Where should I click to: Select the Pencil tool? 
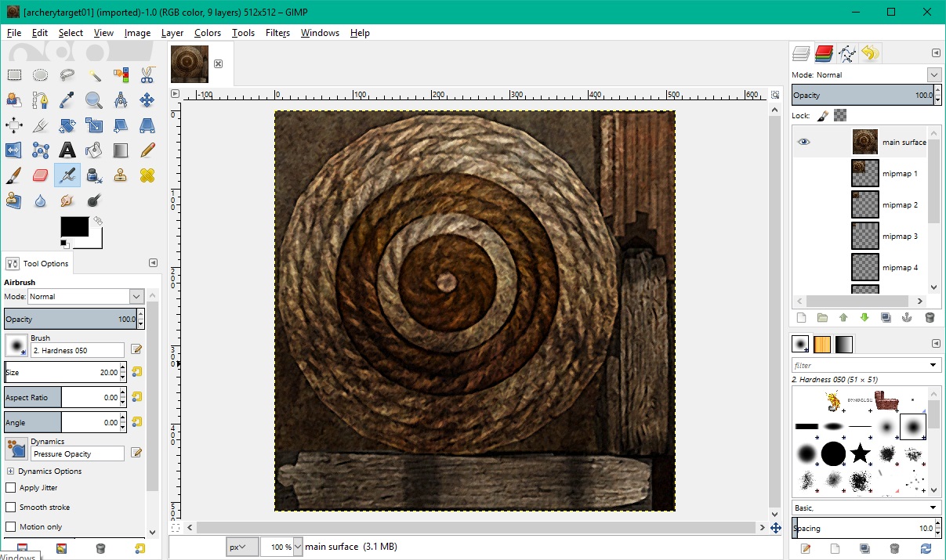pyautogui.click(x=147, y=150)
